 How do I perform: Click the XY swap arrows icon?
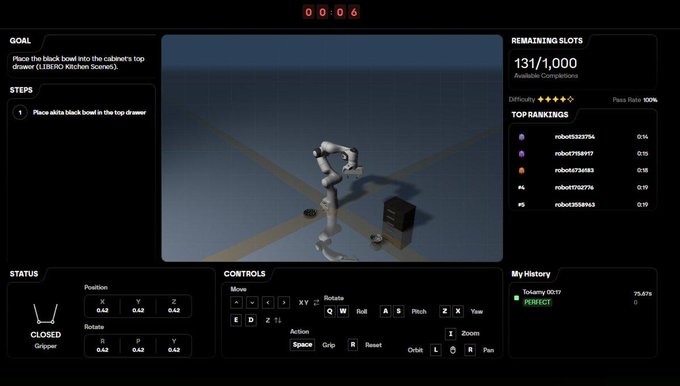316,303
